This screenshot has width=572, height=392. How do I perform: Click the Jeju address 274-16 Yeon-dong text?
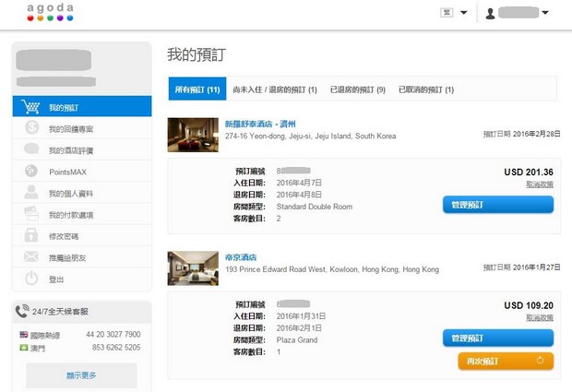[x=310, y=136]
